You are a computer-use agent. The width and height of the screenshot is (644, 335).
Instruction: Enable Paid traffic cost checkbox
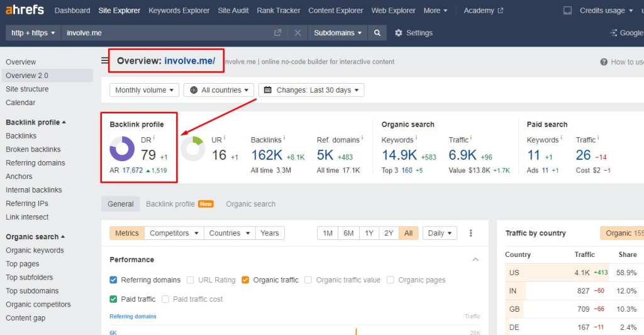click(165, 299)
